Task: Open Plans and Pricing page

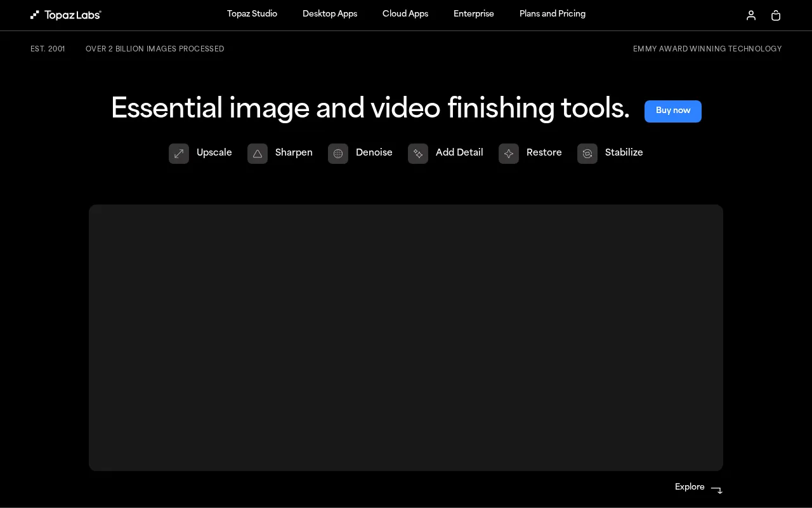Action: point(553,14)
